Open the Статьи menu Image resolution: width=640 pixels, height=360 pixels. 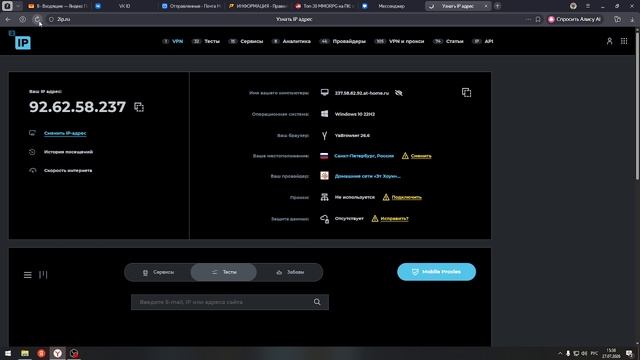[x=449, y=41]
